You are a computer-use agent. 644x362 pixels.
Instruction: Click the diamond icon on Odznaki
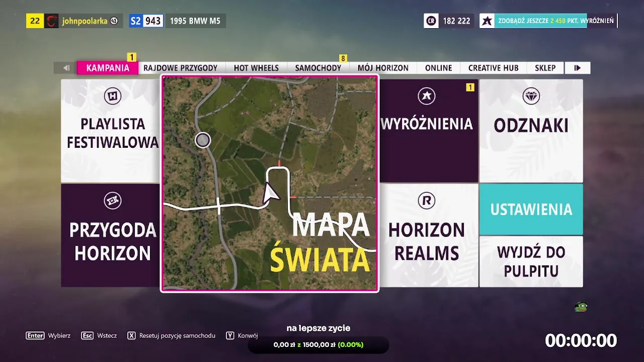(531, 96)
